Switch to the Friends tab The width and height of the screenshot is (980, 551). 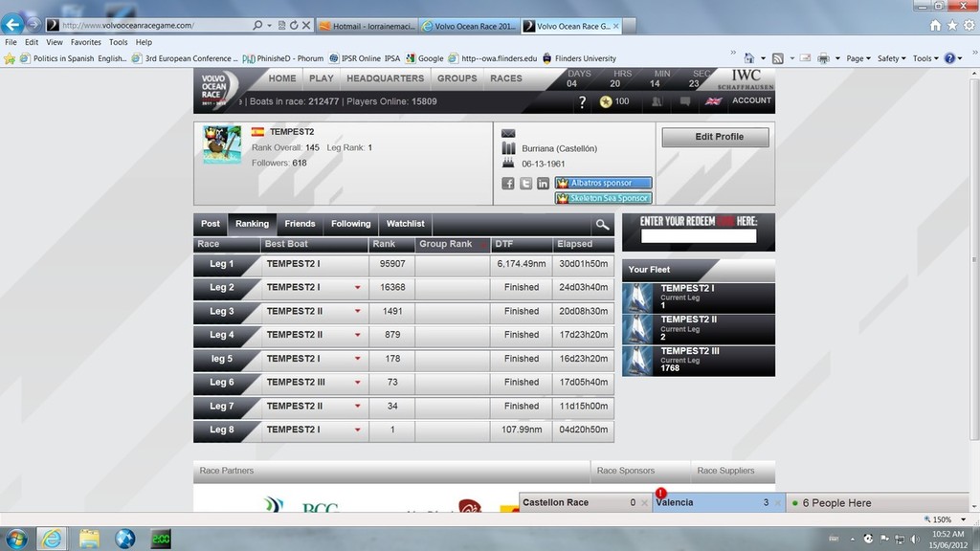click(x=300, y=224)
